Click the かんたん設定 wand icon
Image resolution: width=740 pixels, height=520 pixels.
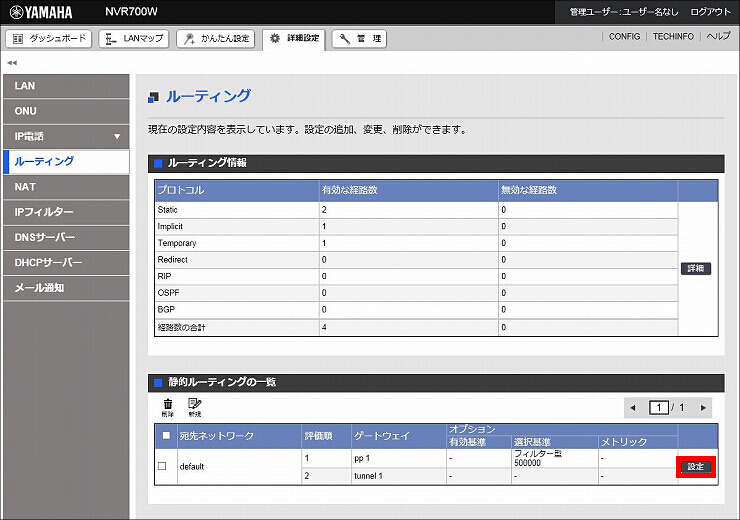(189, 39)
